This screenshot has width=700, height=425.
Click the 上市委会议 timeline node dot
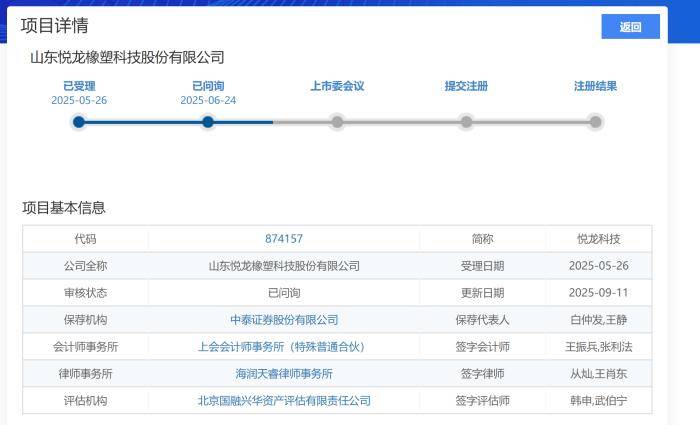coord(337,122)
